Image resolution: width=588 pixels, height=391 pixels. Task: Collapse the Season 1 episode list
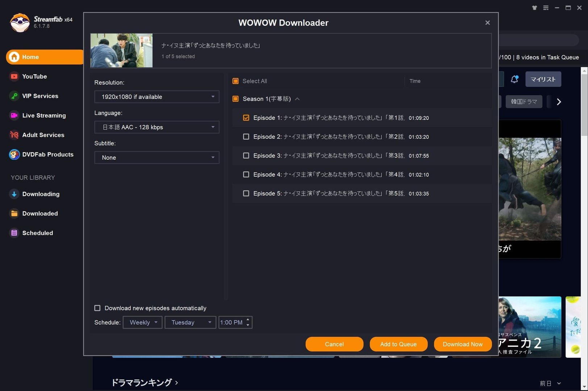click(x=297, y=99)
